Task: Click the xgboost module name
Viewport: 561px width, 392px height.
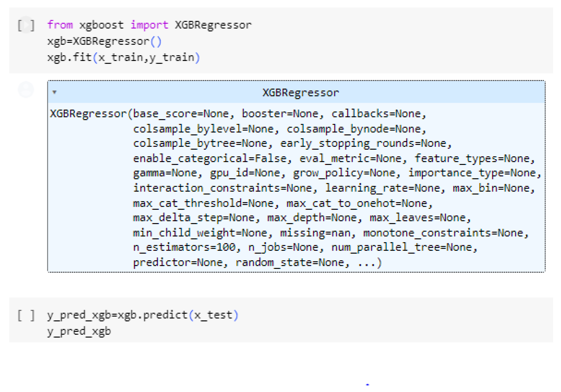Action: point(101,25)
